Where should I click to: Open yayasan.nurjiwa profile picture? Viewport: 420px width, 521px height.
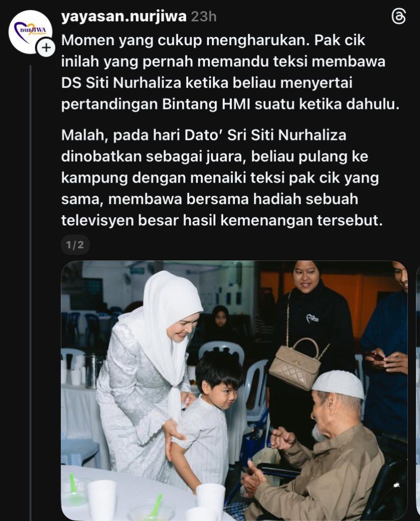30,32
